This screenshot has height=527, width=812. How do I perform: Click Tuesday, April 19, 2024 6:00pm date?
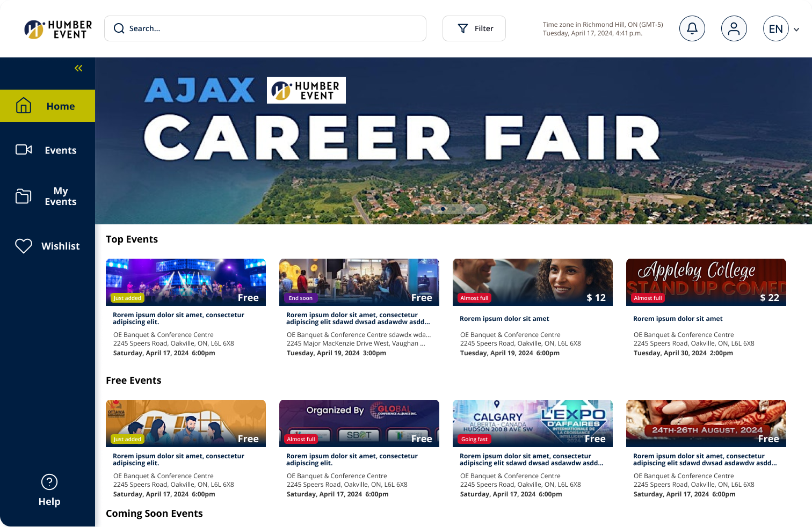tap(510, 353)
